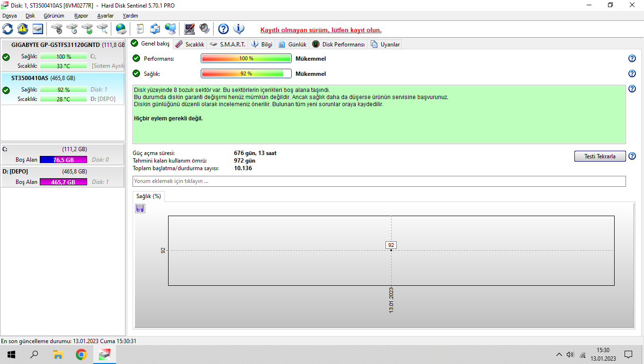
Task: Open the Görünüm menu
Action: (x=54, y=16)
